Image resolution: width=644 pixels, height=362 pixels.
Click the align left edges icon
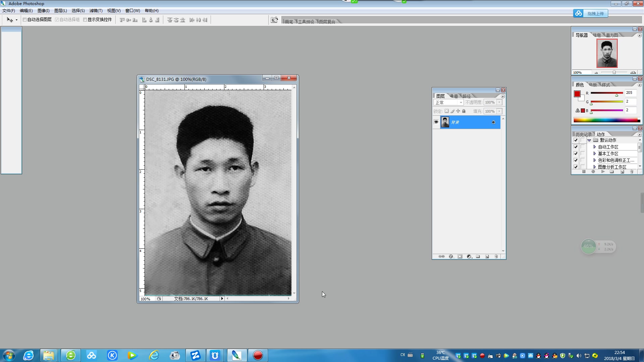[x=144, y=20]
